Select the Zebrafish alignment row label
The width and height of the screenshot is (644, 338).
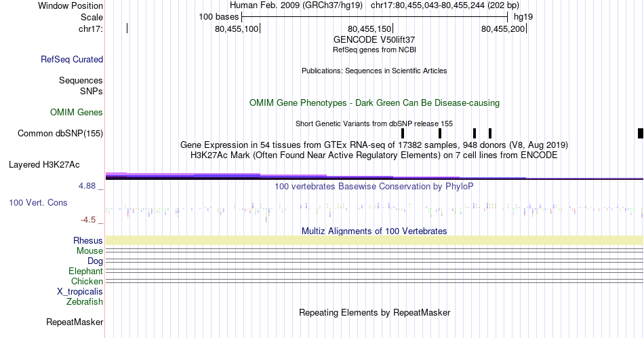(85, 301)
